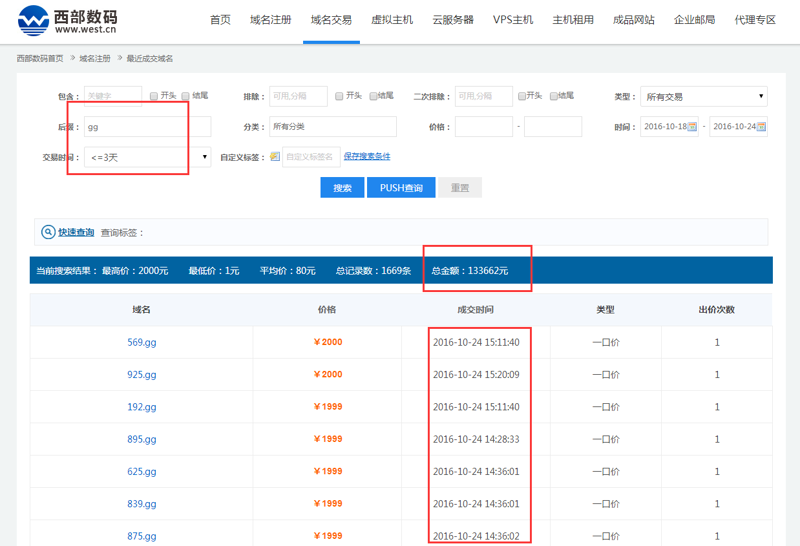The width and height of the screenshot is (800, 546).
Task: Open the 895.gg domain link
Action: click(x=142, y=439)
